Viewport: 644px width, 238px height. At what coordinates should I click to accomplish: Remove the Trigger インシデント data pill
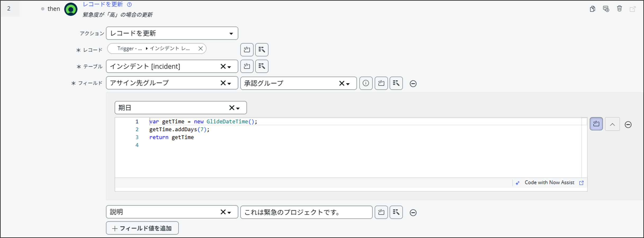[x=201, y=48]
